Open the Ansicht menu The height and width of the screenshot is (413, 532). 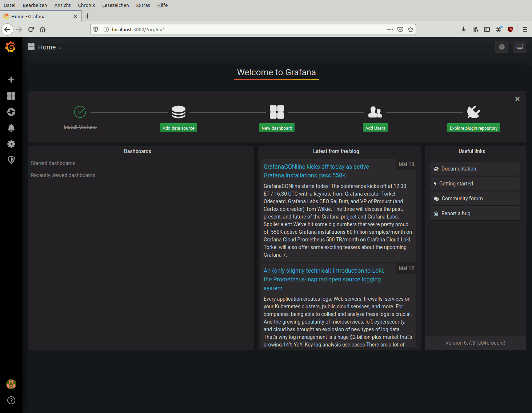[x=63, y=5]
